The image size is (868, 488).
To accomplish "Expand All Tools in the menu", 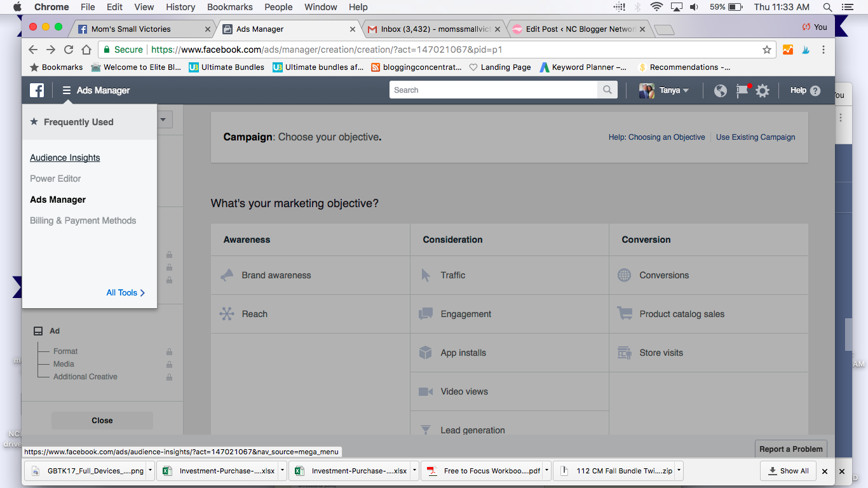I will (x=126, y=293).
